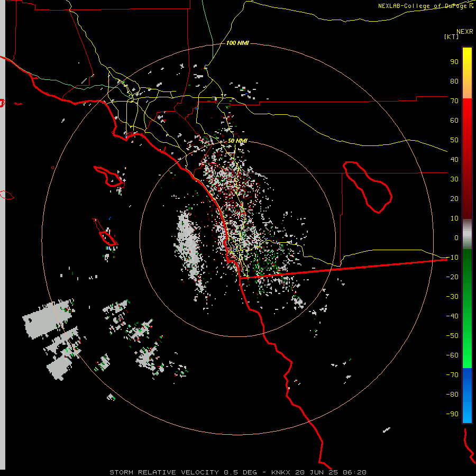Select the 40 value on velocity scale

coord(454,160)
